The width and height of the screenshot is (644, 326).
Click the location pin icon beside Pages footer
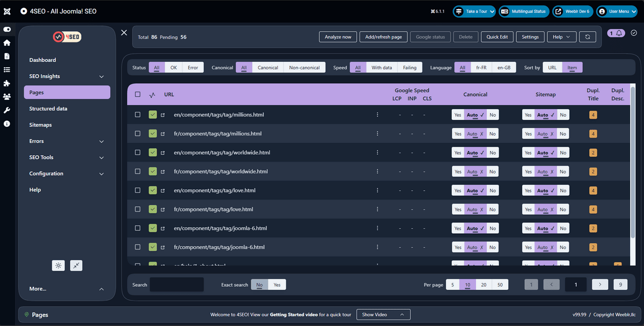click(26, 315)
